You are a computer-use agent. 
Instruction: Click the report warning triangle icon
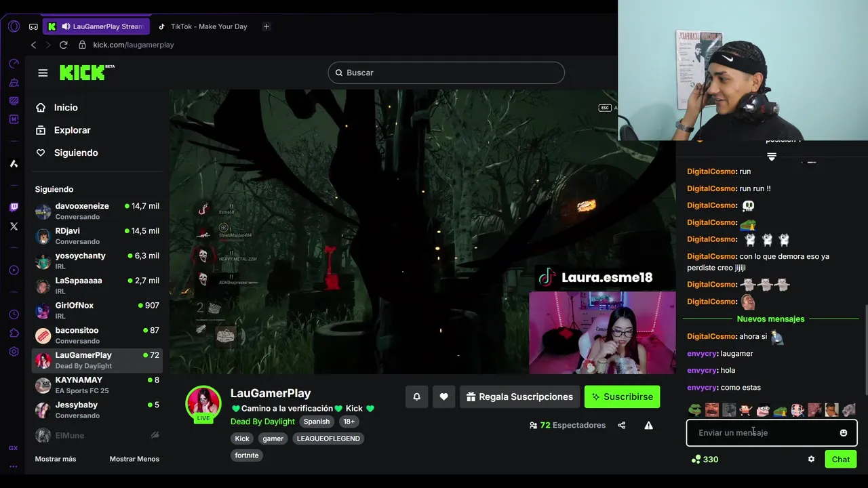point(649,426)
